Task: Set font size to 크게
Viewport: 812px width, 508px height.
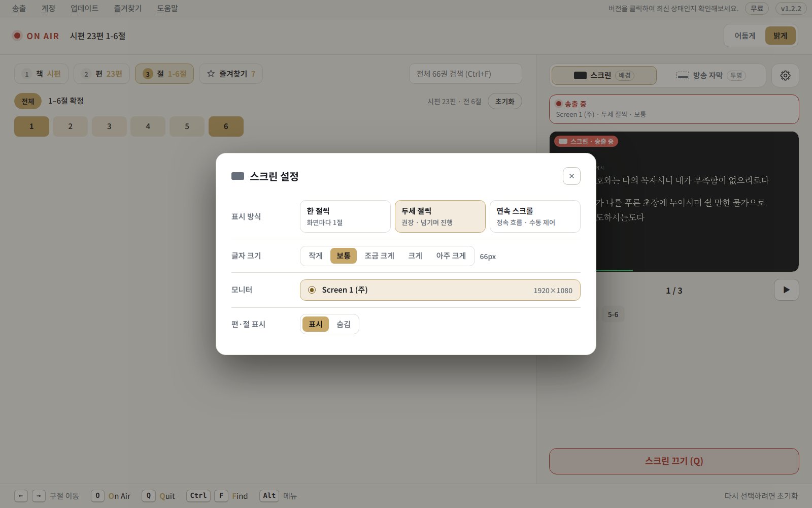Action: pos(415,256)
